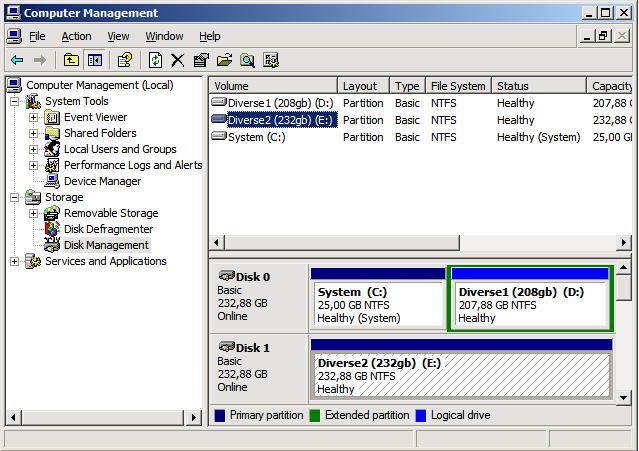Click the Back arrow toolbar icon
The height and width of the screenshot is (451, 639).
coord(17,60)
